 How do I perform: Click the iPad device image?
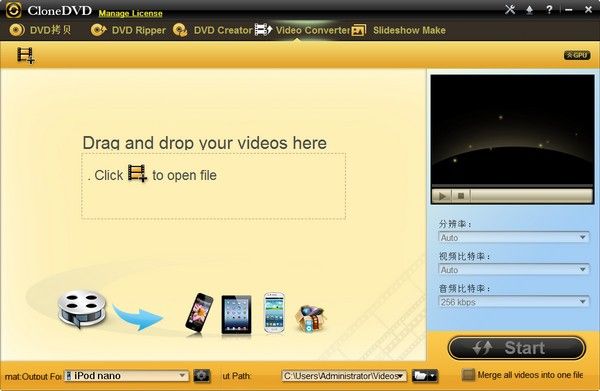(x=236, y=314)
